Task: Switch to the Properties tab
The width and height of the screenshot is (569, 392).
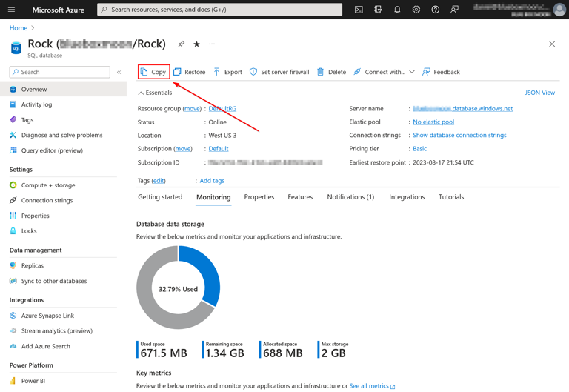Action: point(259,197)
